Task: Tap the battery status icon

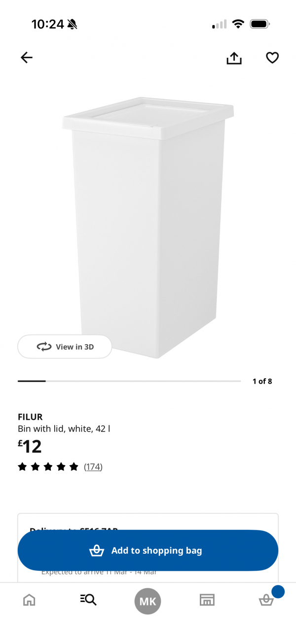Action: click(x=259, y=24)
